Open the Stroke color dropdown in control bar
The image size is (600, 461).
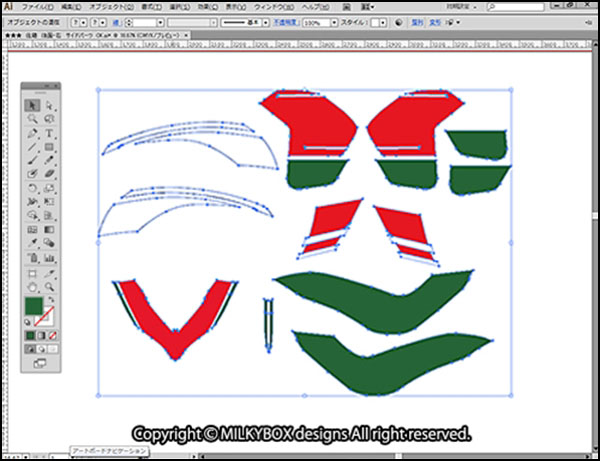pyautogui.click(x=103, y=23)
